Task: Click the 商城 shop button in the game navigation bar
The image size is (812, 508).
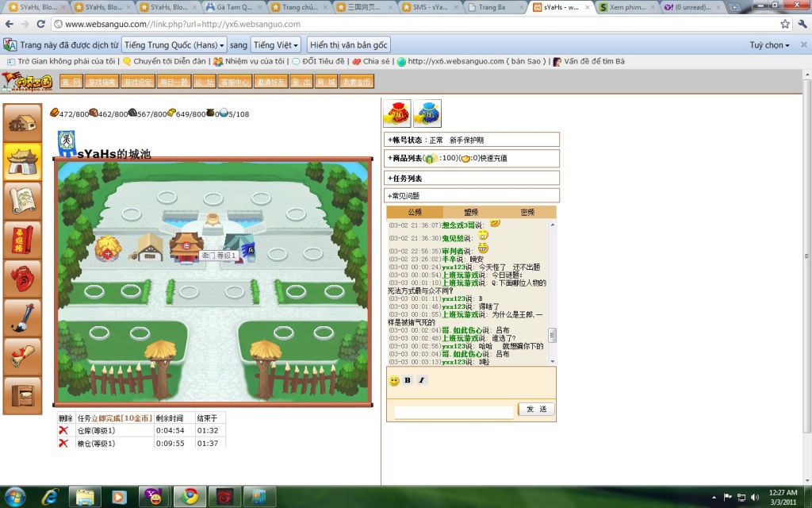Action: coord(326,82)
